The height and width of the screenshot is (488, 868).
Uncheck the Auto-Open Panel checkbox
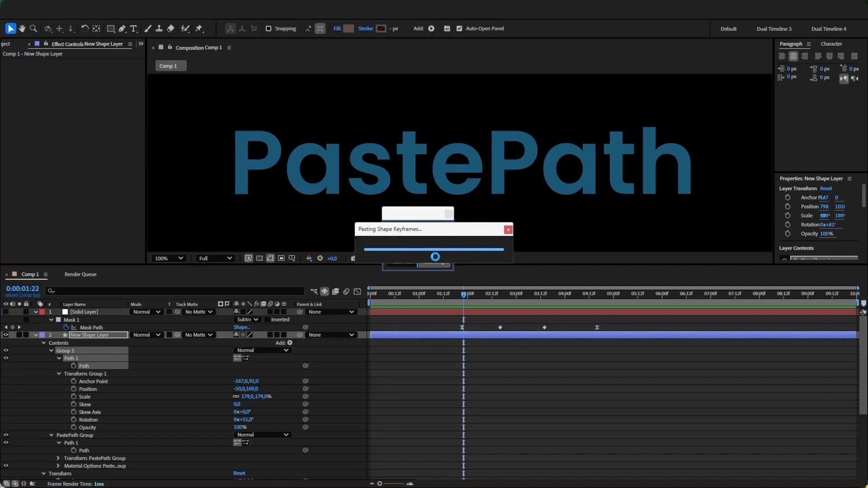tap(459, 28)
